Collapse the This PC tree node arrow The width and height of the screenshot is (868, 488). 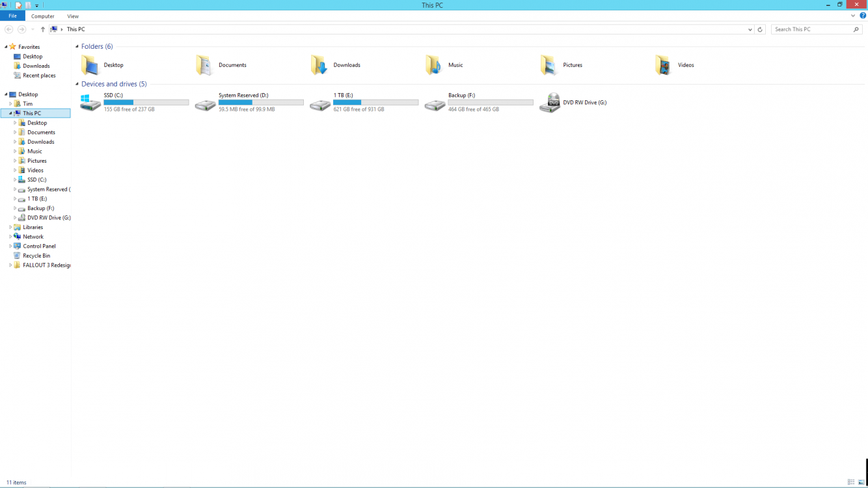(10, 113)
